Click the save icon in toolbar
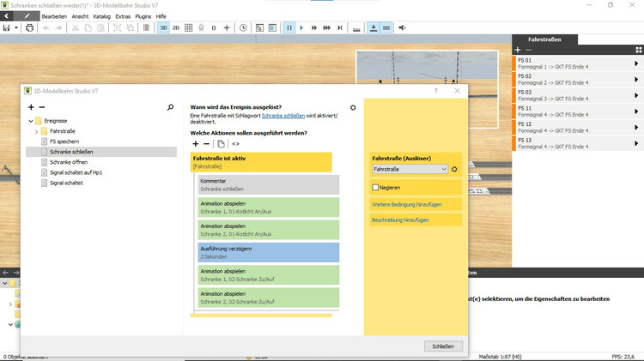 point(6,27)
